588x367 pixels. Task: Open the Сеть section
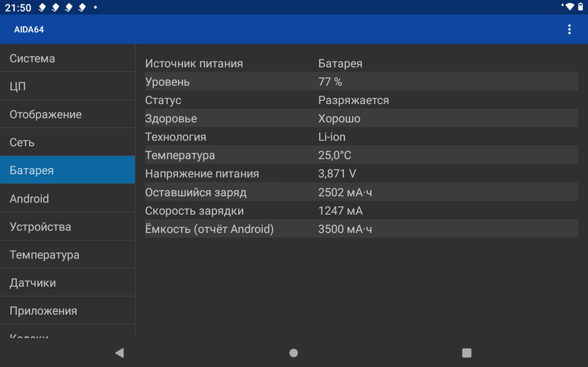point(68,142)
